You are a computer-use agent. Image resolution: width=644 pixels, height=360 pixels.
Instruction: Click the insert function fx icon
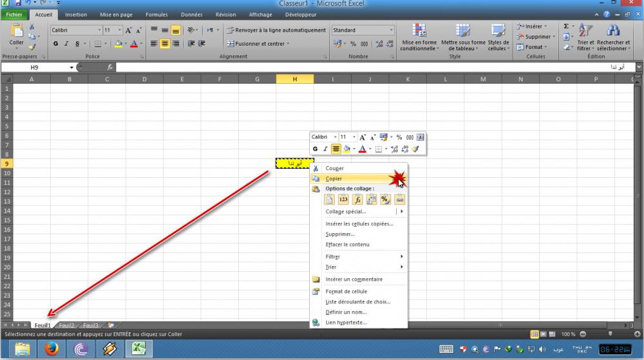110,68
